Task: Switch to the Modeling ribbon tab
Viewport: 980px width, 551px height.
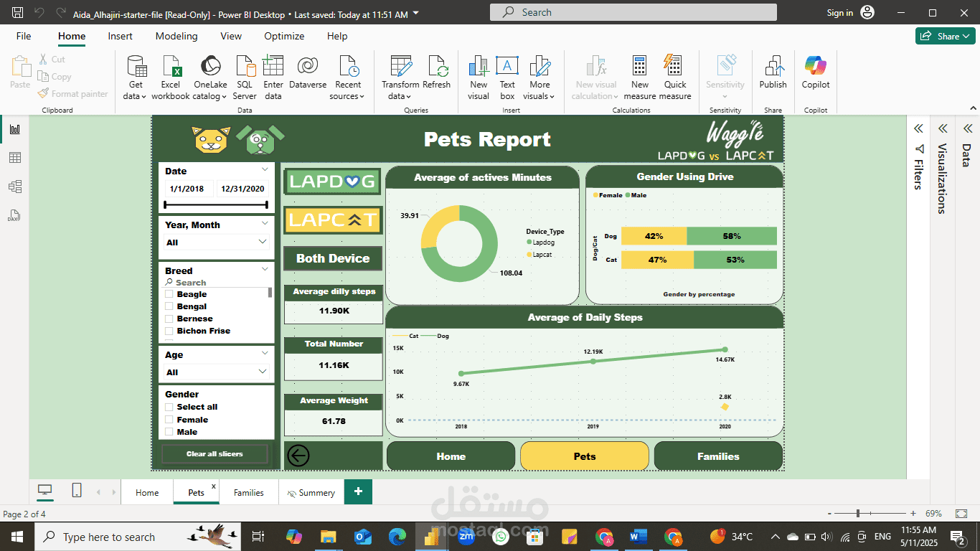Action: (x=176, y=36)
